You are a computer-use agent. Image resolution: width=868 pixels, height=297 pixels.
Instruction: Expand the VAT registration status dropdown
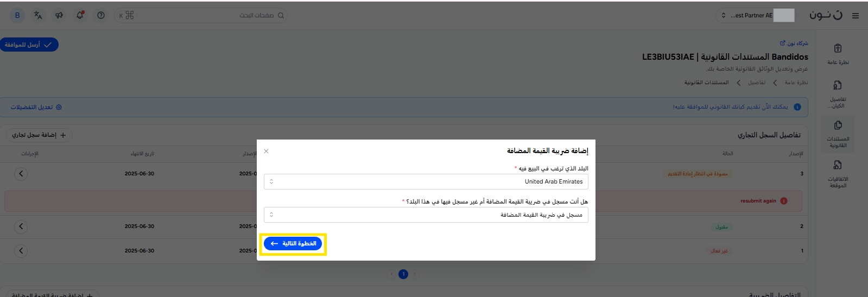pyautogui.click(x=426, y=215)
